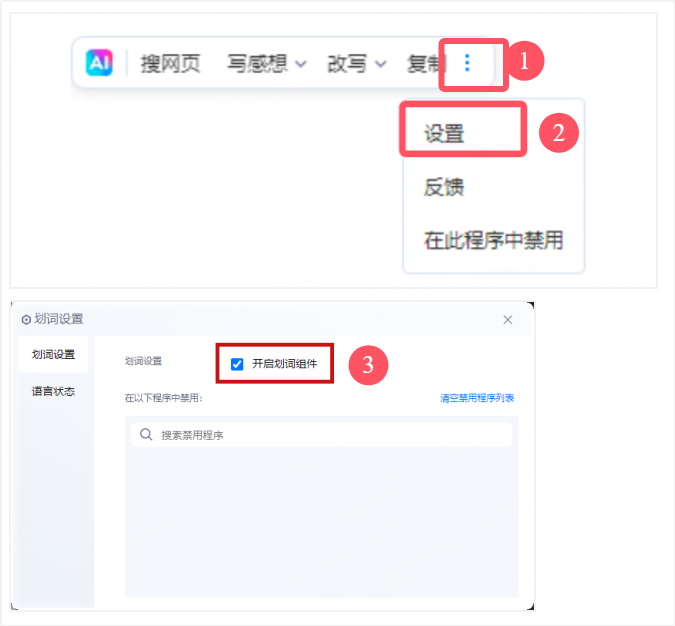Toggle the 开启划词组件 checkbox
Image resolution: width=675 pixels, height=626 pixels.
click(x=237, y=364)
